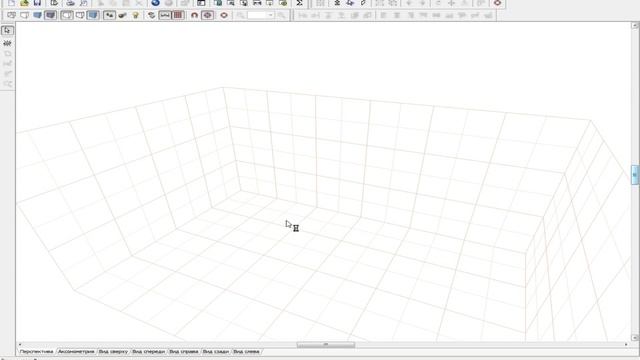Toggle the dimensions display button
The width and height of the screenshot is (640, 360).
[x=164, y=15]
